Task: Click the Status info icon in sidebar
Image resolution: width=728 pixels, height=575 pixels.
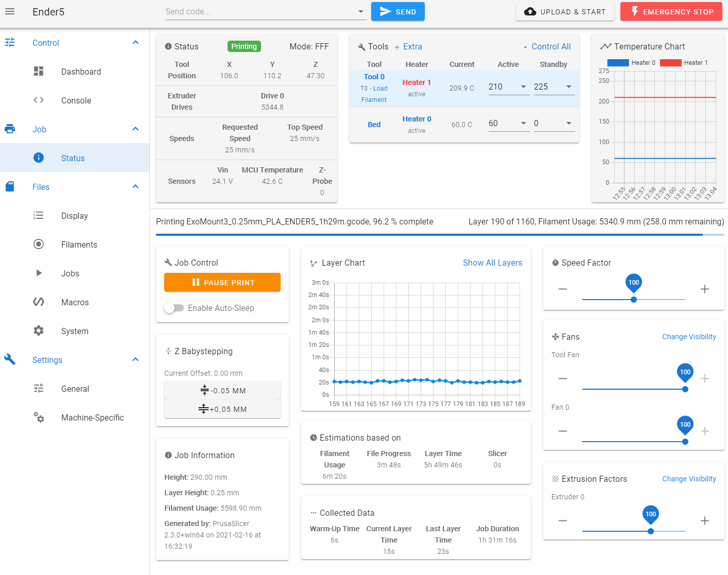Action: (x=39, y=158)
